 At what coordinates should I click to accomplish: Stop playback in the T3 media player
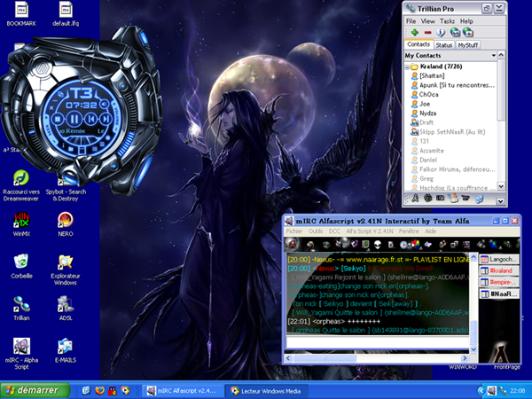click(58, 119)
